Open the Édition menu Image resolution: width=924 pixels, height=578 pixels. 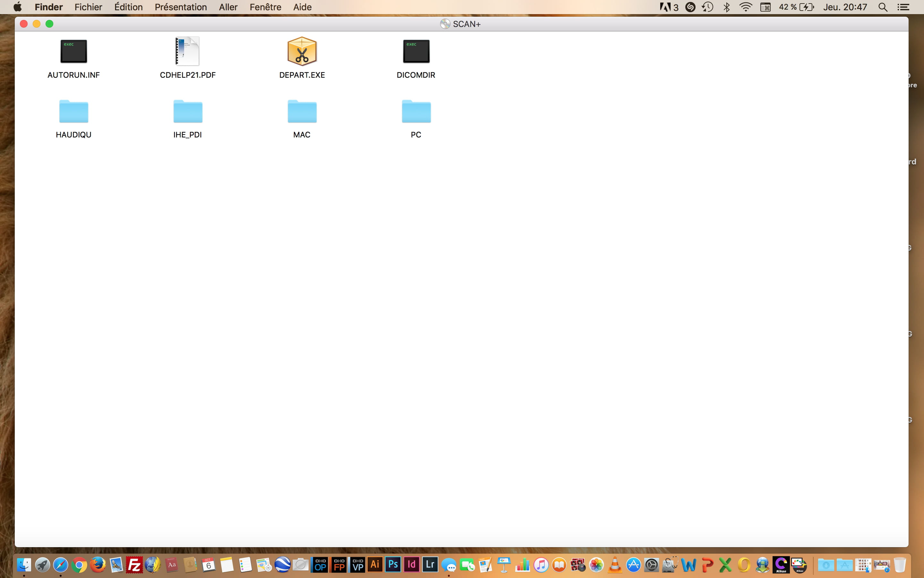[x=128, y=7]
